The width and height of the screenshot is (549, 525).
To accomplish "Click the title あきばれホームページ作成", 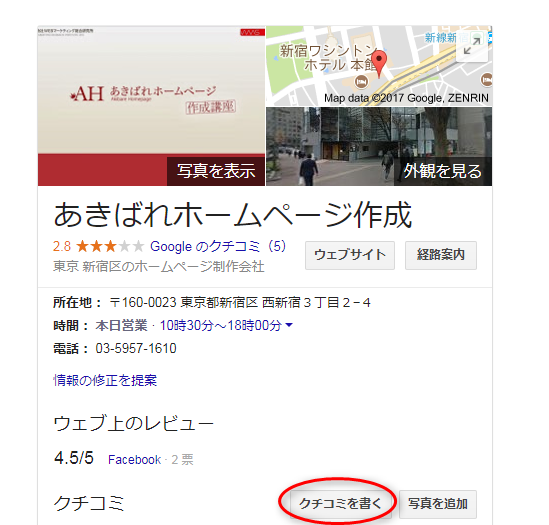I will click(232, 215).
